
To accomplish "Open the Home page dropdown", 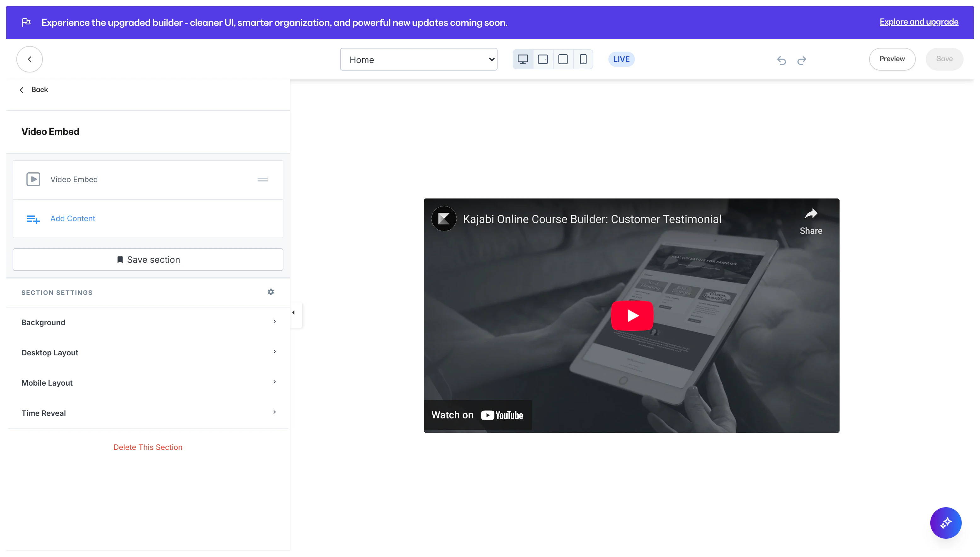I will (418, 59).
